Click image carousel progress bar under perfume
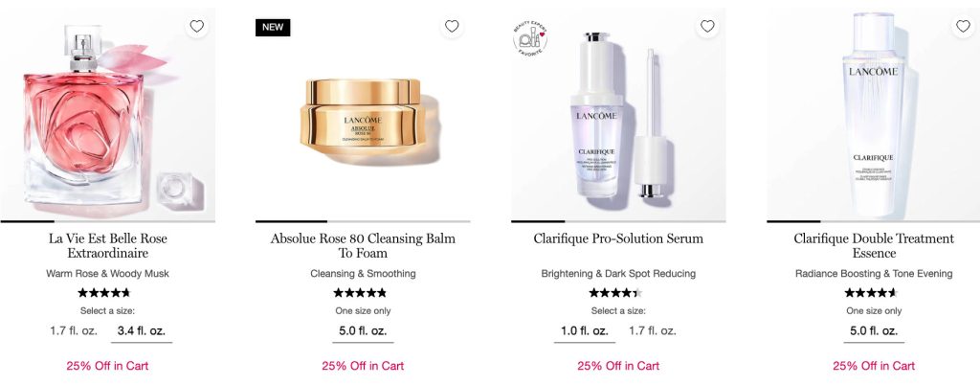Image resolution: width=980 pixels, height=385 pixels. [107, 221]
